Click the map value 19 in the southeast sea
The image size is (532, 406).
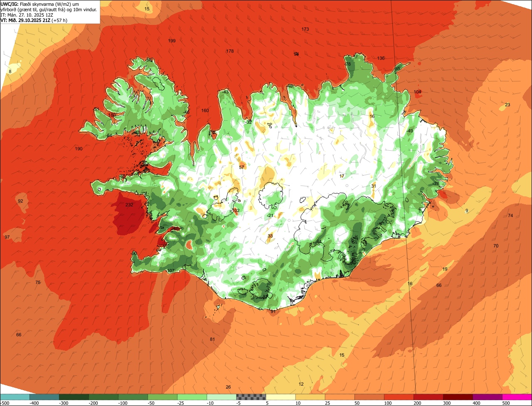pyautogui.click(x=445, y=269)
